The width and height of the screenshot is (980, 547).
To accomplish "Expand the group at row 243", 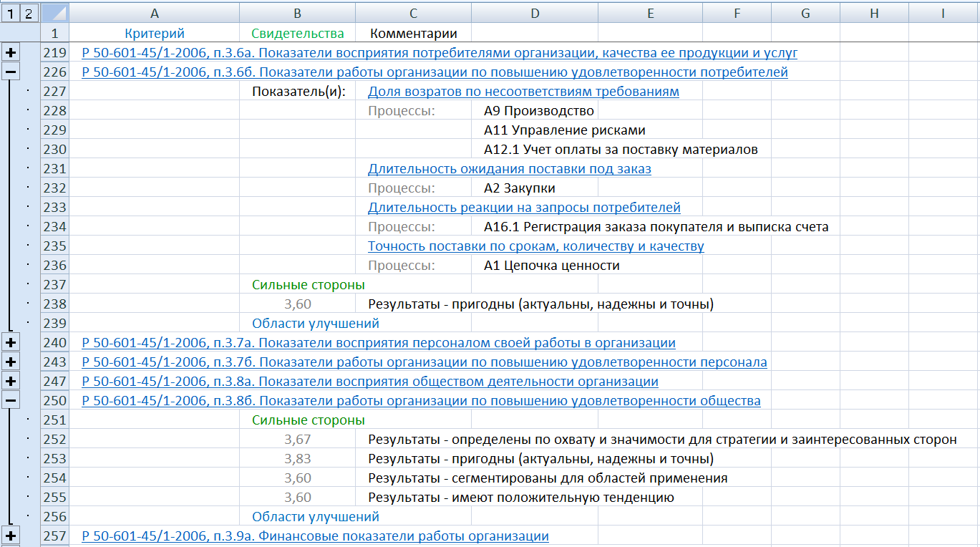I will 11,362.
